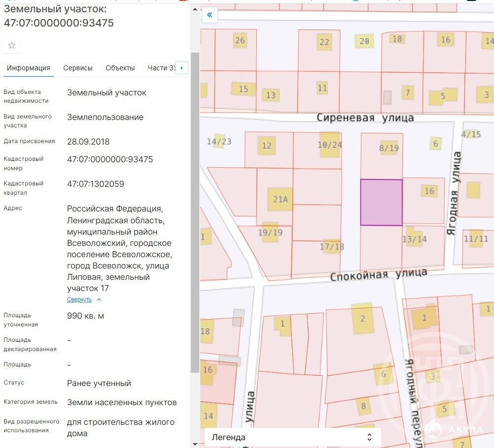Click the highlighted purple land parcel
The height and width of the screenshot is (448, 494).
[x=381, y=202]
